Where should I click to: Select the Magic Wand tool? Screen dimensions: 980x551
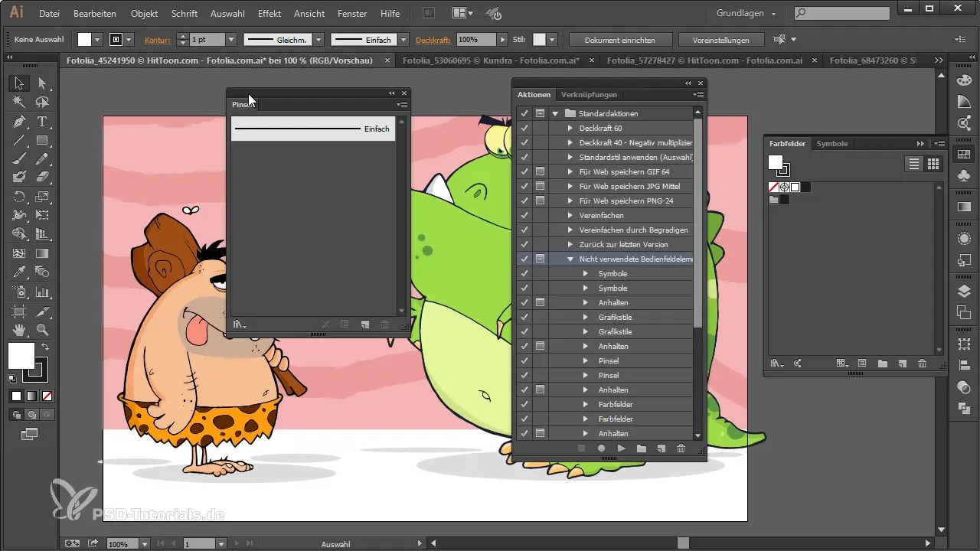[x=20, y=102]
